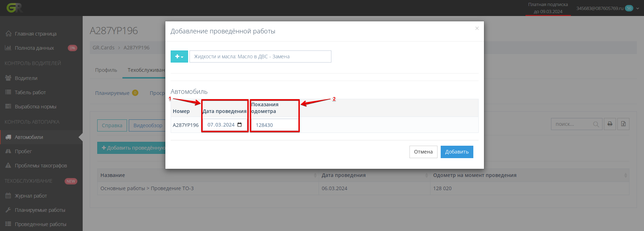The image size is (644, 231).
Task: Expand the plus dropdown for work type
Action: point(179,57)
